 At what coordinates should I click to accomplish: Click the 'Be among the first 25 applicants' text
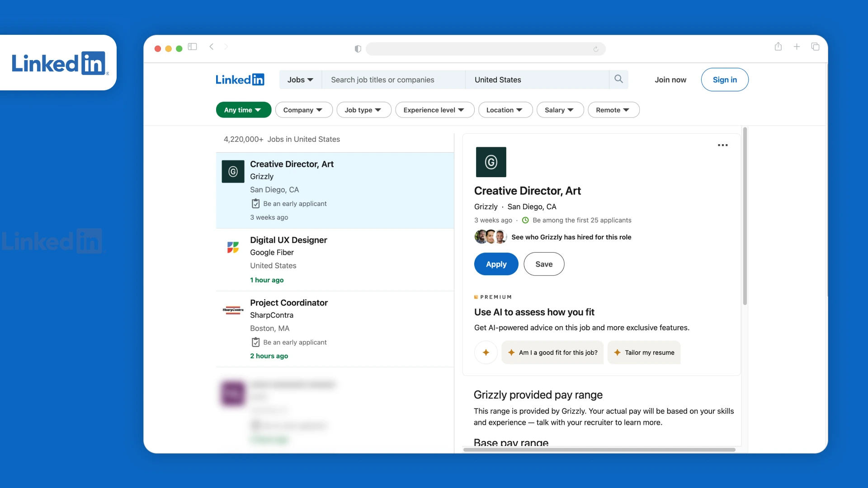[x=582, y=220]
